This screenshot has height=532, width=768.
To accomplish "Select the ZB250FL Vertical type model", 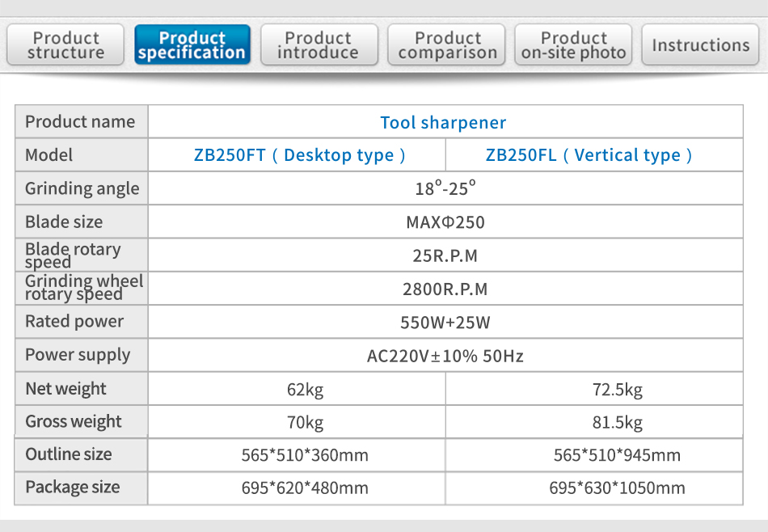I will click(x=589, y=155).
